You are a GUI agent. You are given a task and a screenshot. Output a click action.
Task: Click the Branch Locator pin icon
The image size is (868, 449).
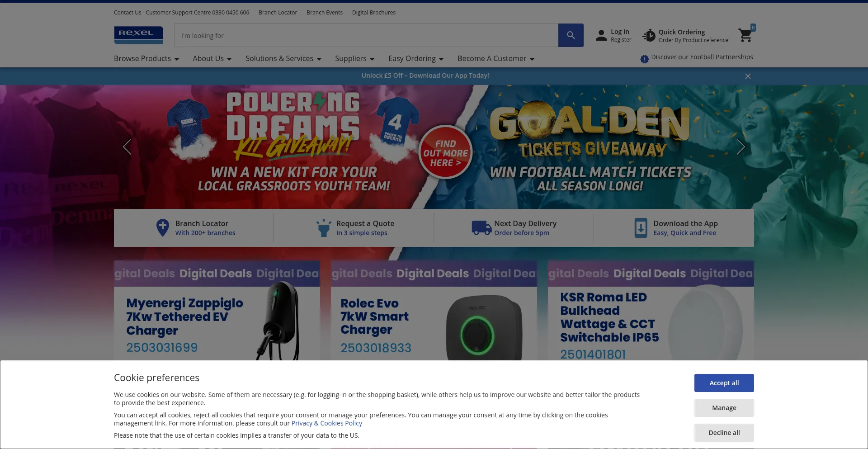click(162, 227)
